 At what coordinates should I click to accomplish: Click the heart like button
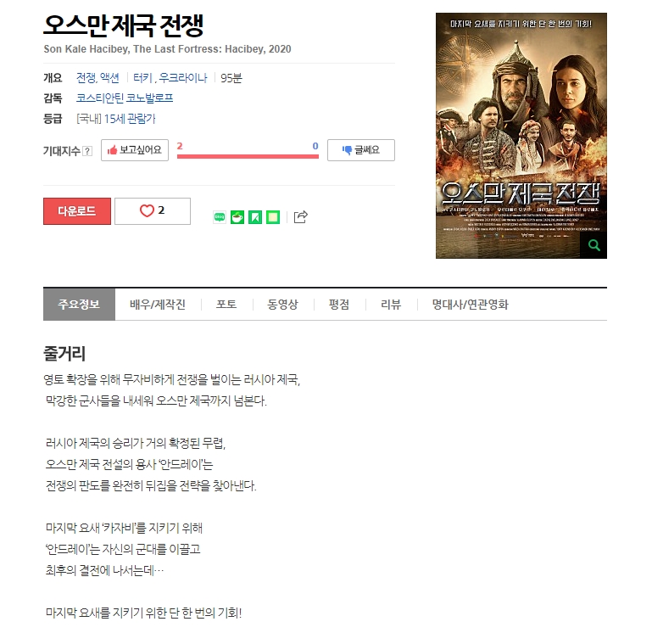[153, 211]
